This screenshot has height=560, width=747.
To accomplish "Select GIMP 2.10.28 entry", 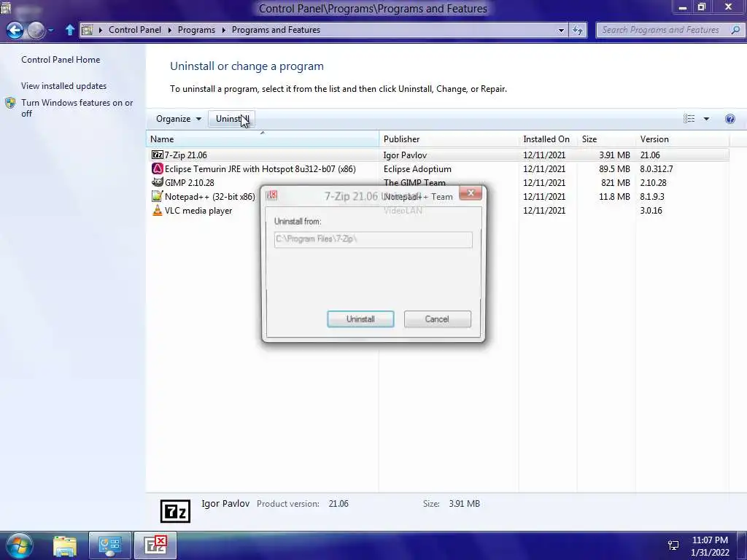I will coord(189,182).
